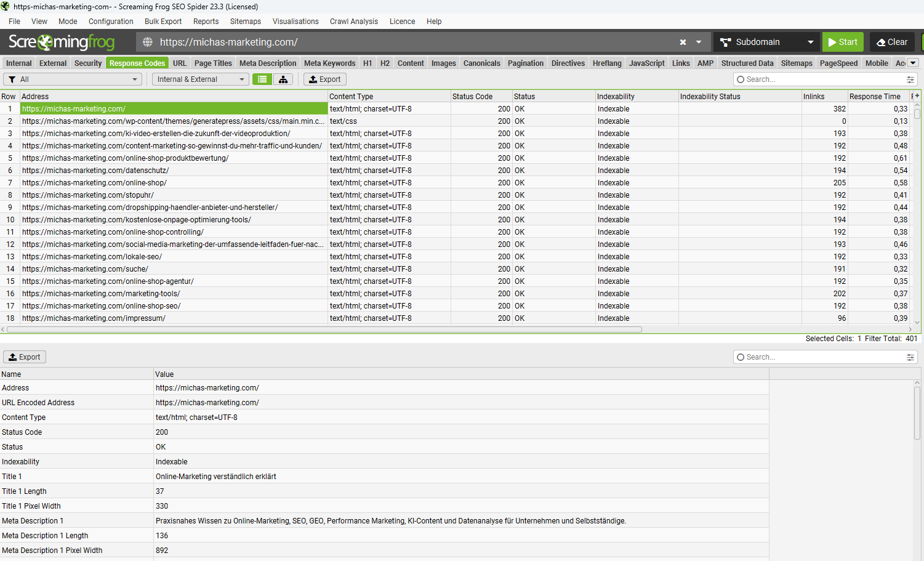Select the main.min.css URL row
The width and height of the screenshot is (924, 561).
[174, 121]
